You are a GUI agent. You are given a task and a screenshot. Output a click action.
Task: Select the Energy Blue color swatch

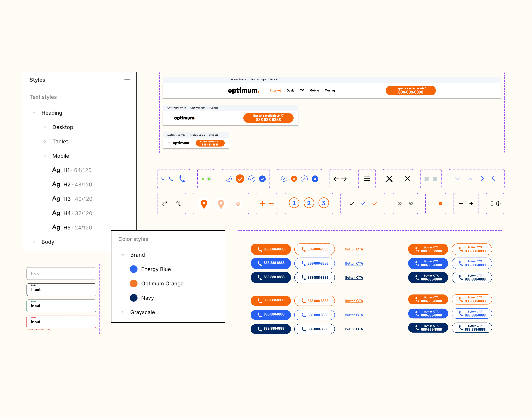click(134, 269)
